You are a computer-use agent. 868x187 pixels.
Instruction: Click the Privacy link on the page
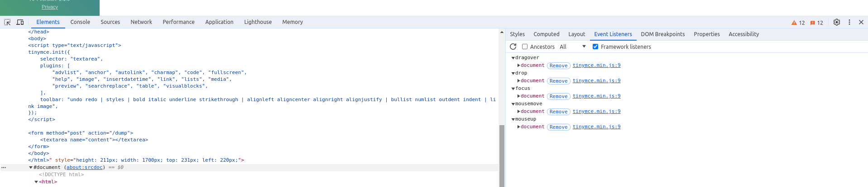click(50, 7)
